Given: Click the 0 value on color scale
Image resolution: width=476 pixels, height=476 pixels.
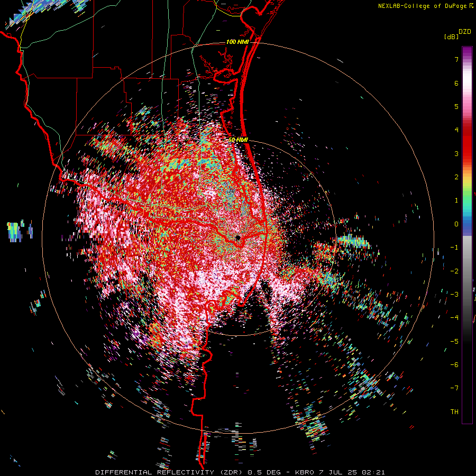Looking at the screenshot, I should click(x=456, y=224).
